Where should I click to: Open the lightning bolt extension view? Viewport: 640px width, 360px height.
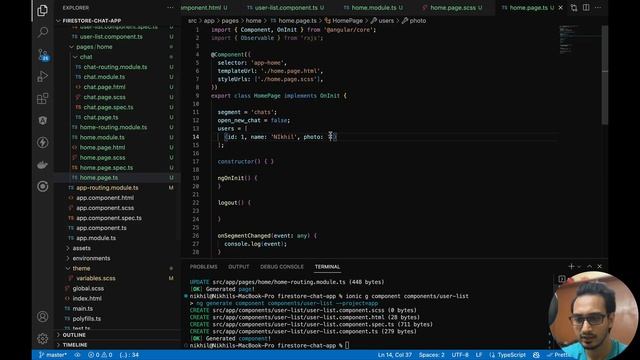42,142
